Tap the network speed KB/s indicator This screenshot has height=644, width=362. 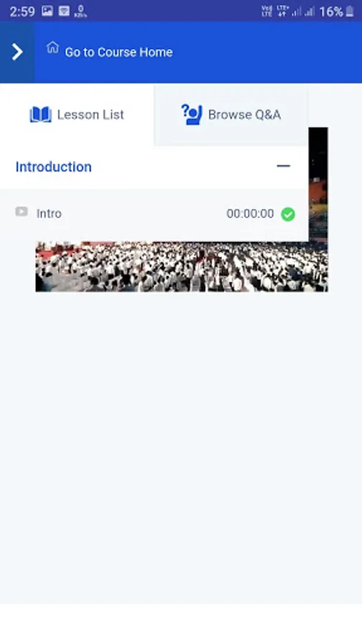tap(80, 11)
